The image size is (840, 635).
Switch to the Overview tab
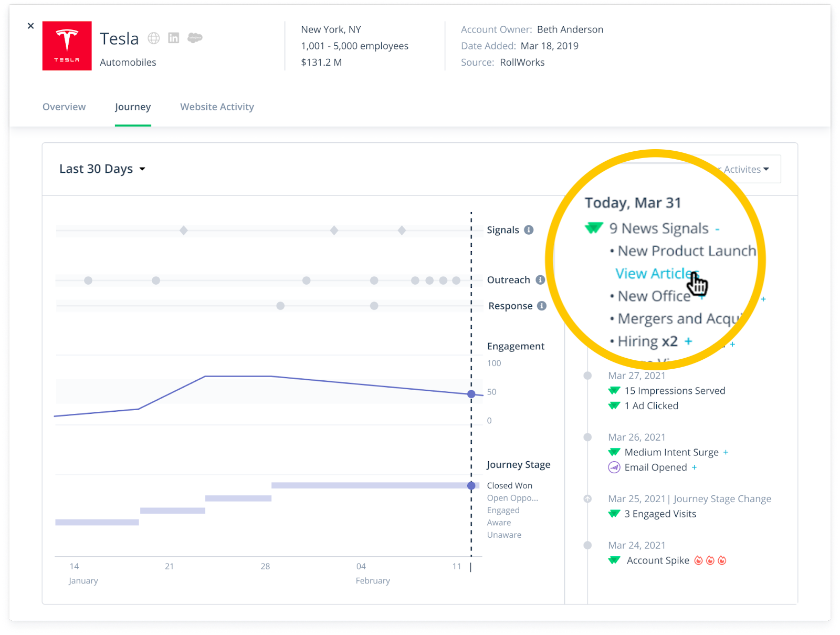click(x=64, y=107)
